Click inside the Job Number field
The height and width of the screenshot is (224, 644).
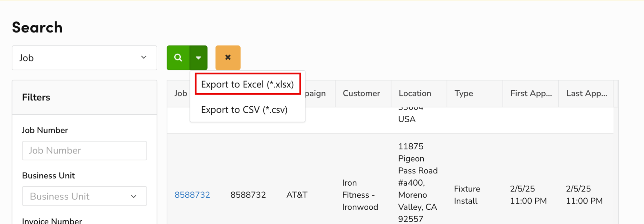point(84,150)
